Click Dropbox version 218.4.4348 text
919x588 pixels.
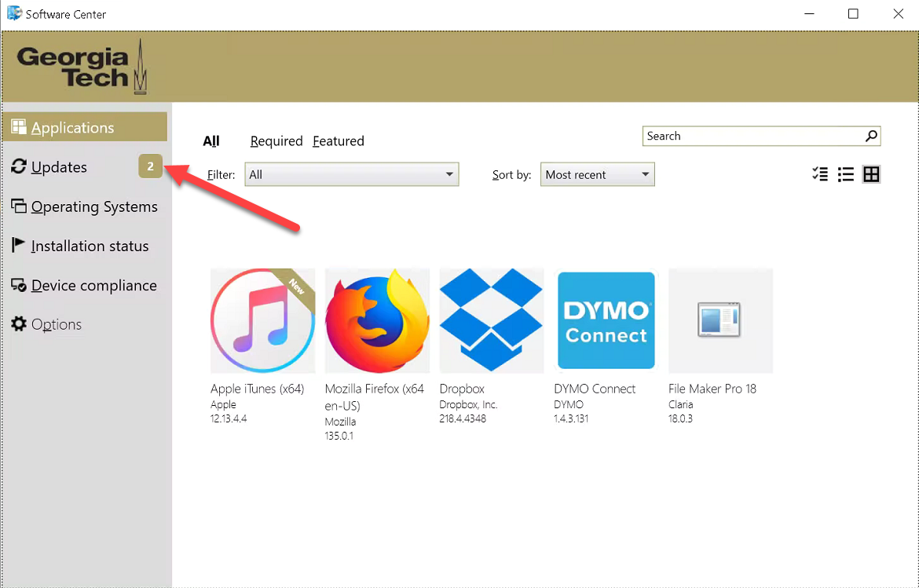tap(463, 418)
